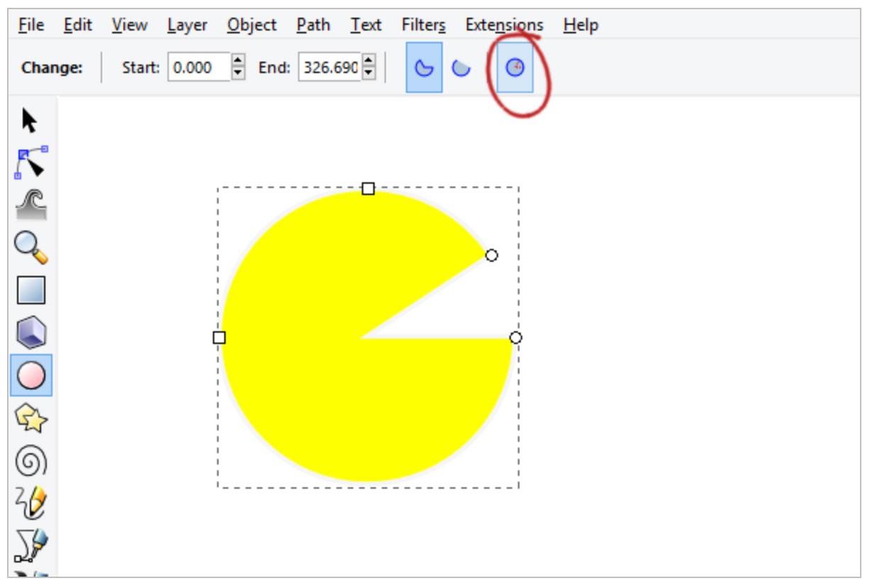Select the Star and polygon tool
This screenshot has height=588, width=877.
(31, 418)
